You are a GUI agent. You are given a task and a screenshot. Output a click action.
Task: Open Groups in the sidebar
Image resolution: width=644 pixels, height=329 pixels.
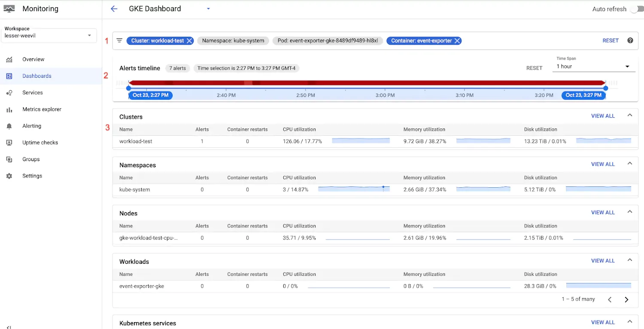click(x=31, y=159)
